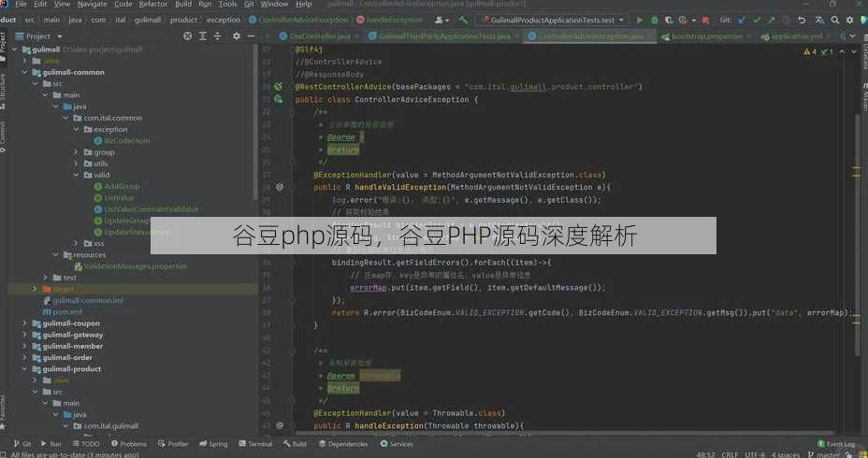Run with coverage icon in toolbar
The image size is (868, 458).
(x=669, y=20)
